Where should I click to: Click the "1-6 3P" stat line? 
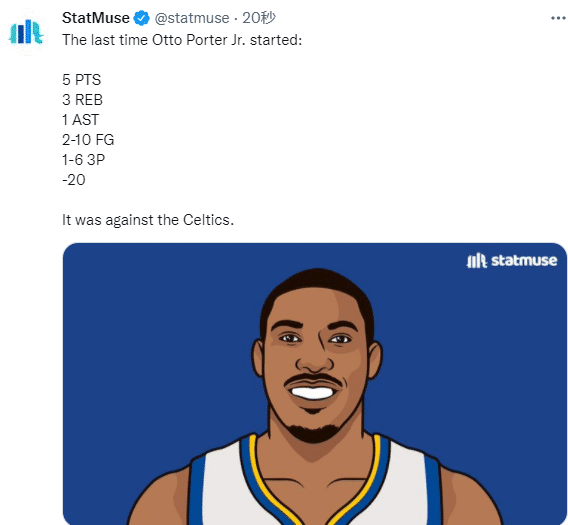click(84, 159)
